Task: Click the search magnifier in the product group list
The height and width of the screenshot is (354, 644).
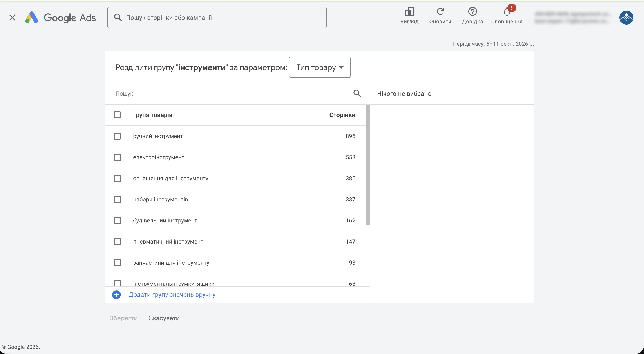Action: coord(357,94)
